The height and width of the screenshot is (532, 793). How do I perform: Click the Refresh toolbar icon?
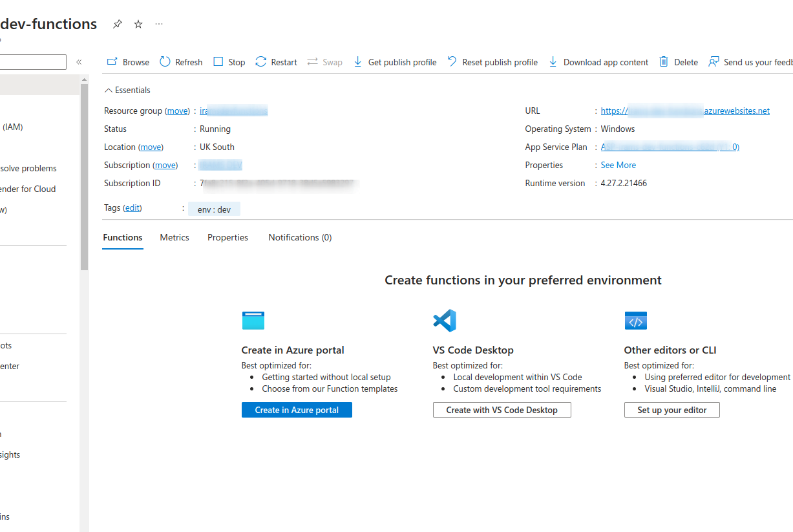pyautogui.click(x=165, y=62)
